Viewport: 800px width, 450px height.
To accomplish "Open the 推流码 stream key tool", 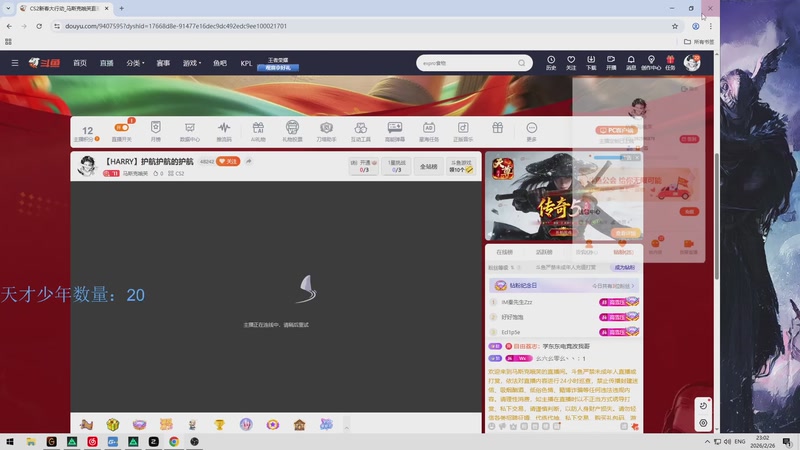I will 224,131.
